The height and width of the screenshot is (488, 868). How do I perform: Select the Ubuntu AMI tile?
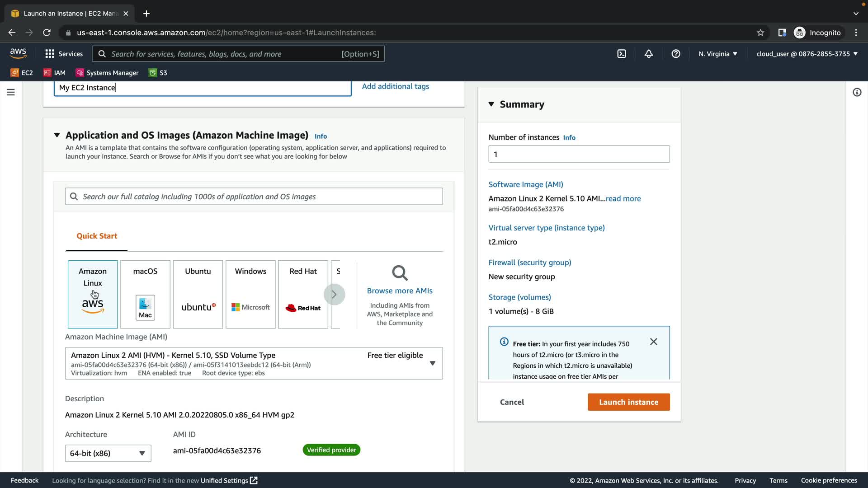coord(198,294)
